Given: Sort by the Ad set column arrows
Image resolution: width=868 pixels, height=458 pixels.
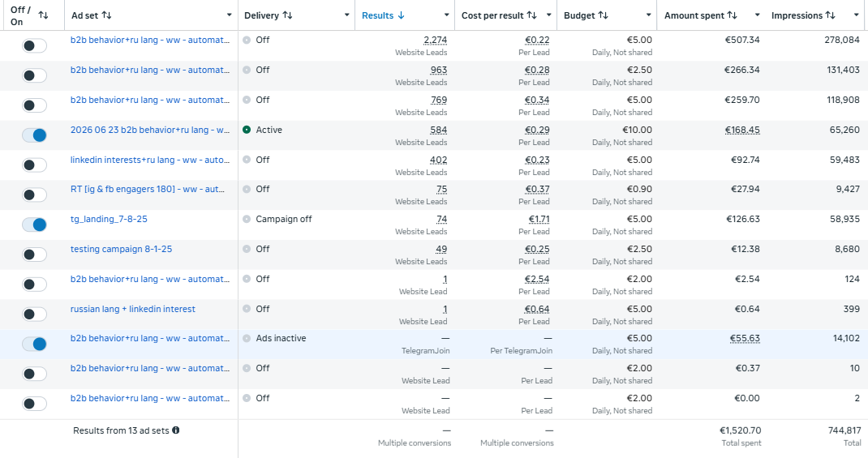Looking at the screenshot, I should (x=107, y=15).
